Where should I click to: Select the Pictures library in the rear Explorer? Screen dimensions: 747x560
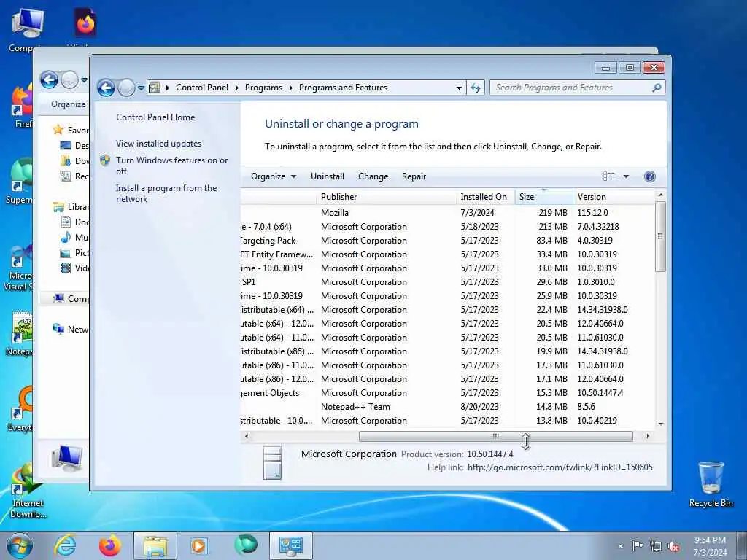click(x=75, y=252)
